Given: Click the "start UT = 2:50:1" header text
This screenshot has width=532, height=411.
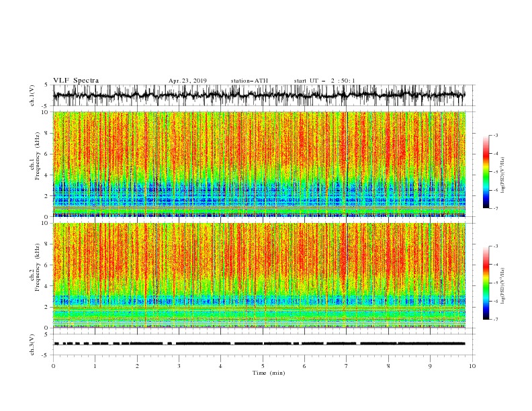Looking at the screenshot, I should click(324, 81).
